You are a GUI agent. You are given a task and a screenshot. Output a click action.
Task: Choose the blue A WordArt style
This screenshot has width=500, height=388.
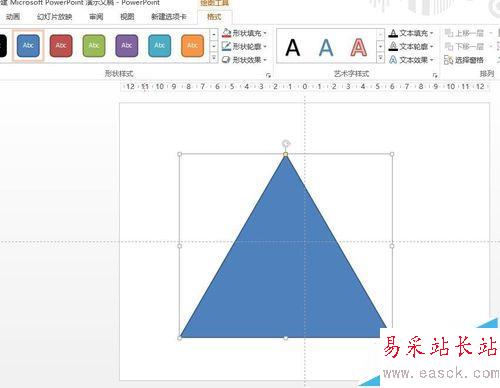coord(326,47)
